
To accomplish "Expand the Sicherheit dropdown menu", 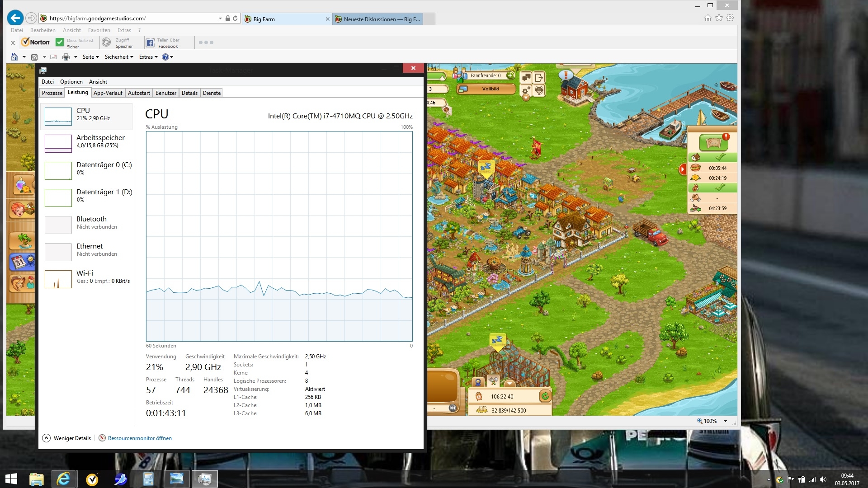I will pyautogui.click(x=119, y=57).
